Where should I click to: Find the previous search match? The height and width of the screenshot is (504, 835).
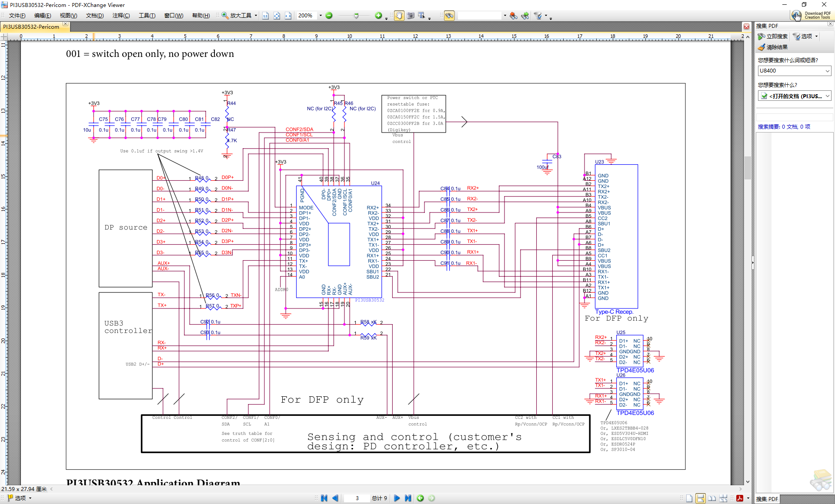pyautogui.click(x=514, y=16)
